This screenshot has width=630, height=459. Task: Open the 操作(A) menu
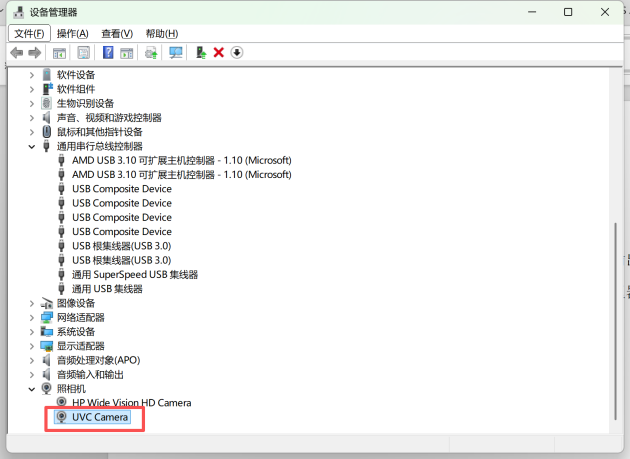point(72,33)
